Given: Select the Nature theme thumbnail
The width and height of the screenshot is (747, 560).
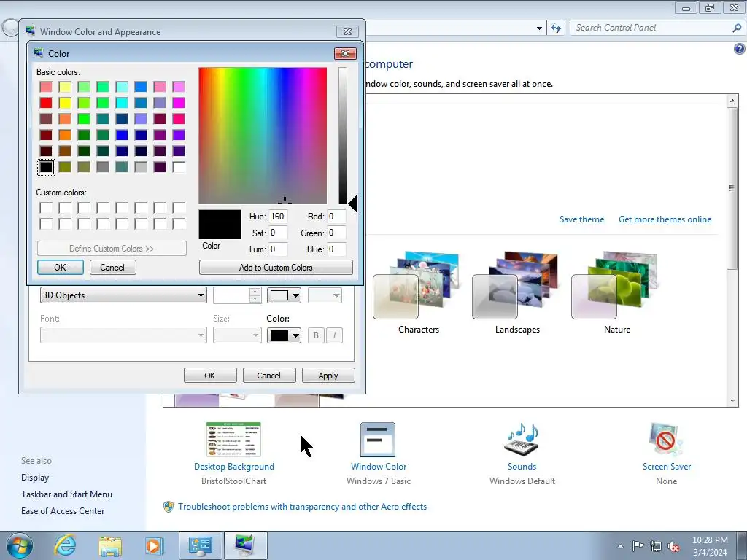Looking at the screenshot, I should coord(616,285).
